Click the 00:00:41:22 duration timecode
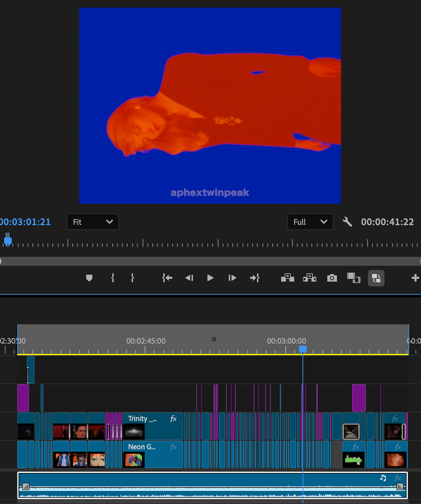This screenshot has height=504, width=421. pyautogui.click(x=387, y=222)
